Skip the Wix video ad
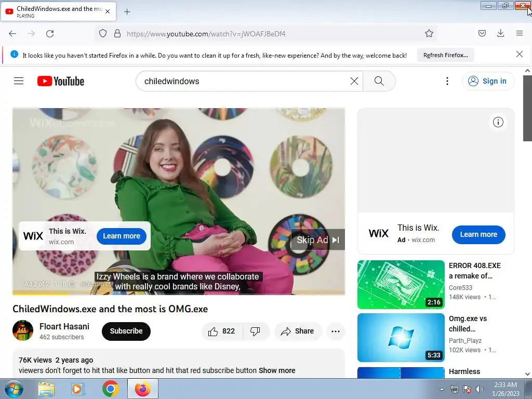Image resolution: width=532 pixels, height=399 pixels. click(x=318, y=240)
